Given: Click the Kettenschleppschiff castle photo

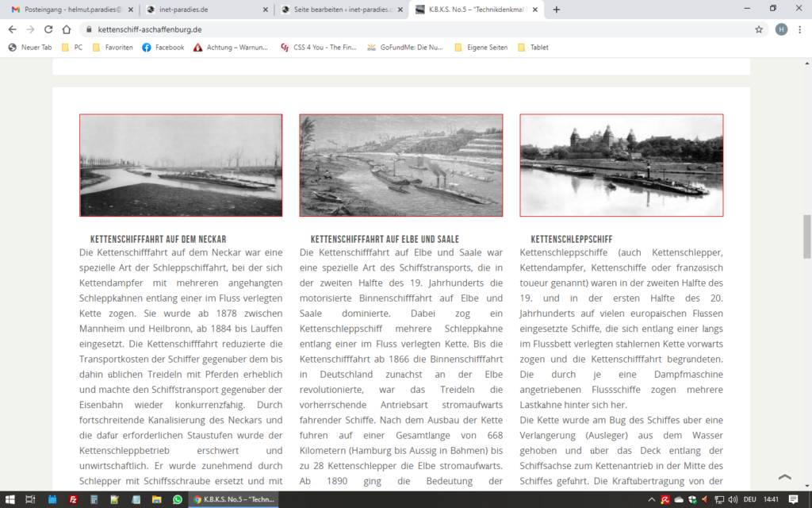Looking at the screenshot, I should tap(622, 165).
